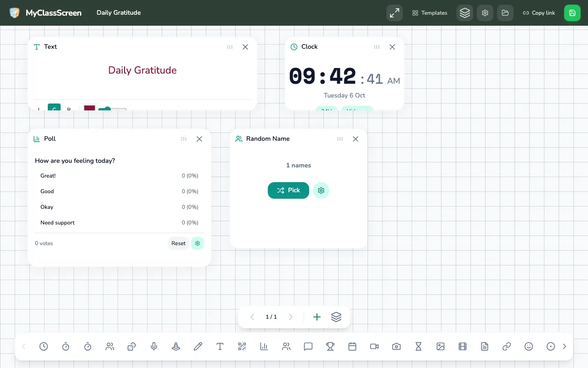Screen dimensions: 588x368
Task: Add the video camera widget
Action: pos(374,346)
